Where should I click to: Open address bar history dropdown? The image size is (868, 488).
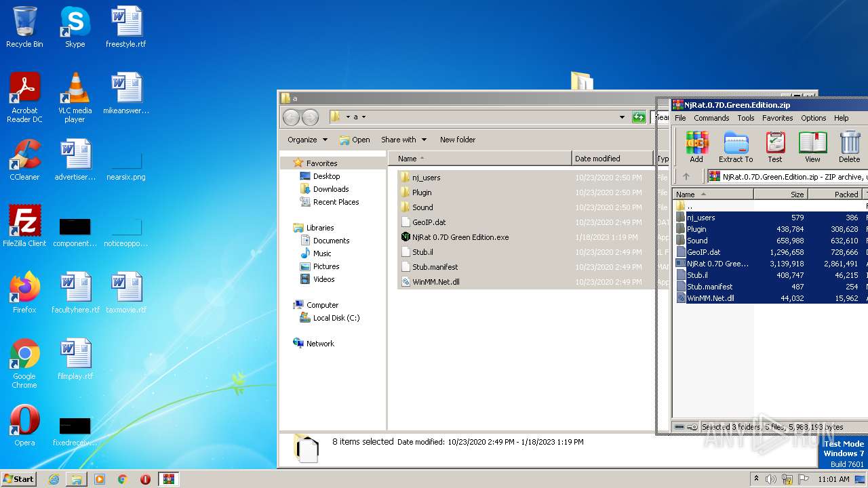(x=622, y=117)
